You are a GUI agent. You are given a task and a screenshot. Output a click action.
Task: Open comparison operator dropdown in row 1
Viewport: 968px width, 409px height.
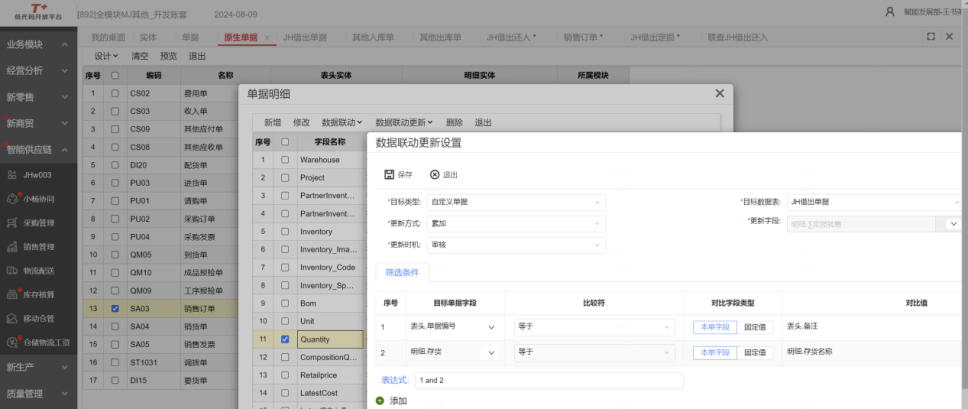(x=594, y=327)
